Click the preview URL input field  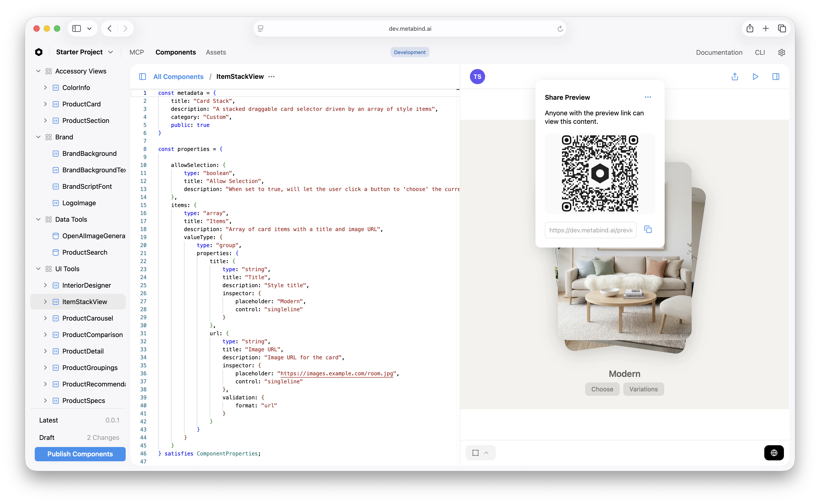590,230
